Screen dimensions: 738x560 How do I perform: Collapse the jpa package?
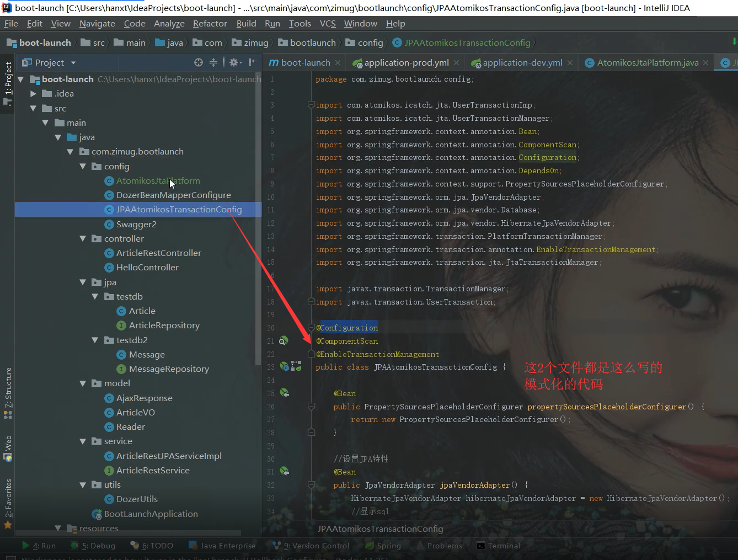[x=83, y=282]
